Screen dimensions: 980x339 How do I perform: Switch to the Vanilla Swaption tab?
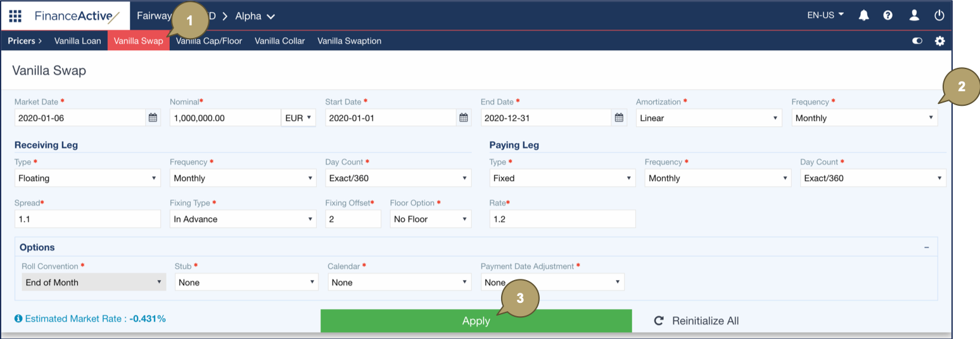coord(349,41)
